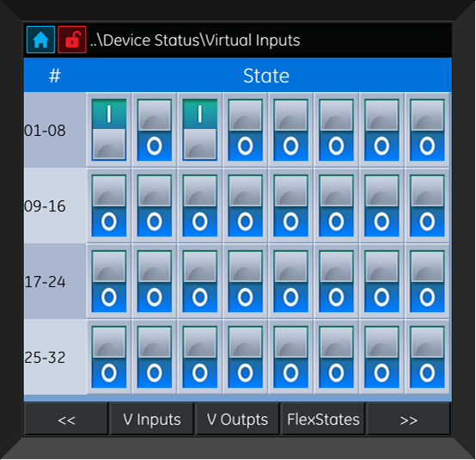Toggle virtual input 10 switch
This screenshot has width=476, height=460.
pos(155,205)
